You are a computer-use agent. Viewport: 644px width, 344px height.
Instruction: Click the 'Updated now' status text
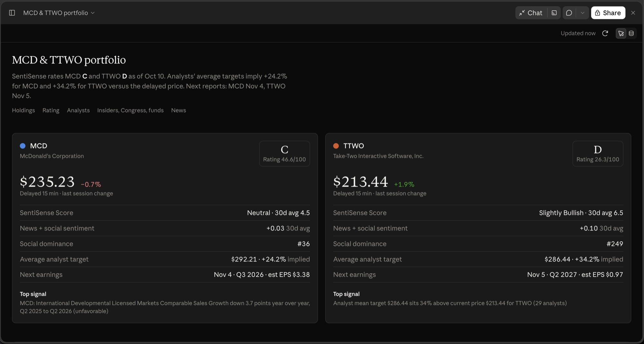coord(578,33)
